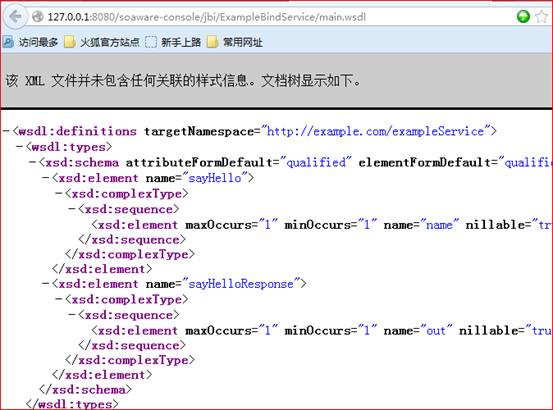Click attributeFormDefault "qualified" value
This screenshot has width=553, height=410.
pyautogui.click(x=316, y=163)
